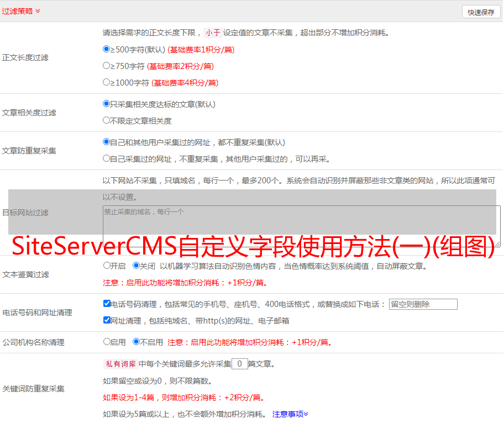Select ≥750字符 length option
Screen dimensions: 504x424
[x=107, y=66]
